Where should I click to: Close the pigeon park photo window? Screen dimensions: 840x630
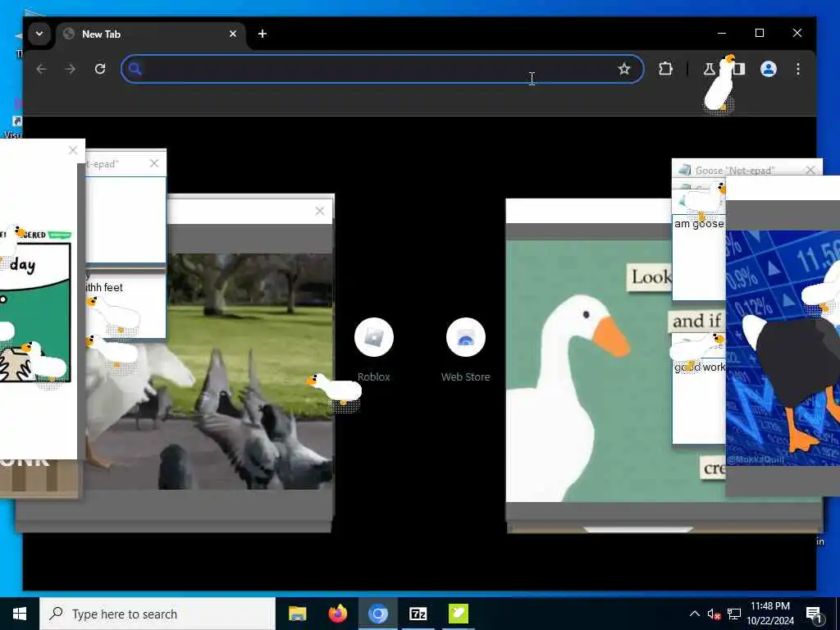[320, 211]
